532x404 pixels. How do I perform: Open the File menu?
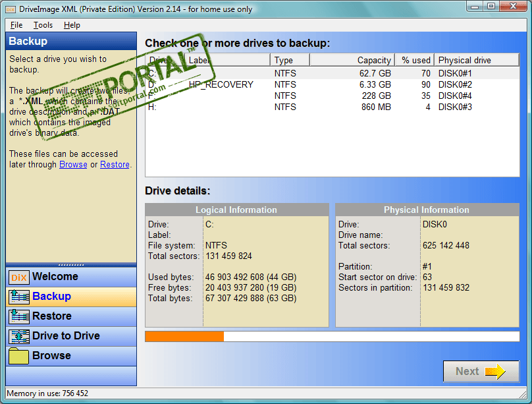pos(16,25)
